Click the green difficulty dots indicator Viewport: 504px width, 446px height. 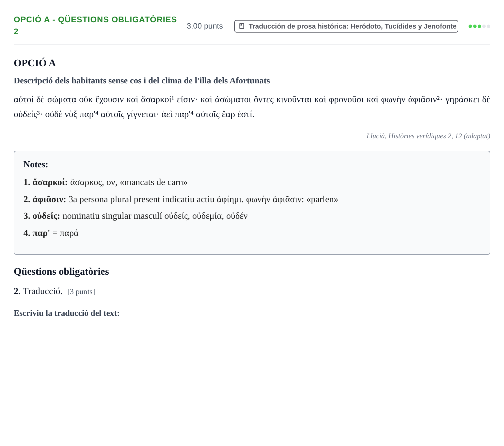479,26
